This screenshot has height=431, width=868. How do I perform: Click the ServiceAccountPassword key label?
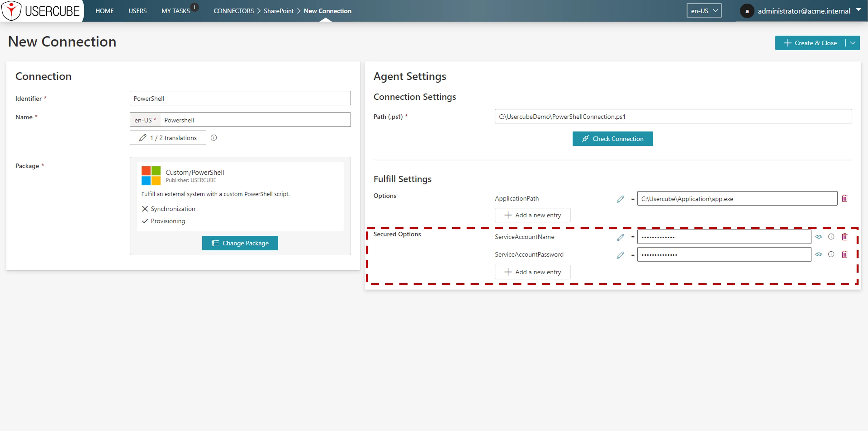pos(529,254)
